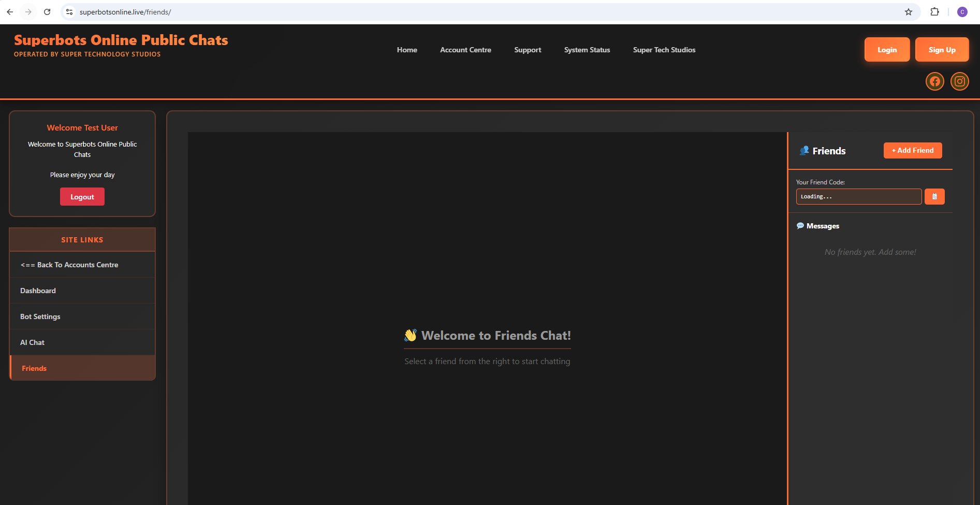
Task: Click the + Add Friend button
Action: [913, 150]
